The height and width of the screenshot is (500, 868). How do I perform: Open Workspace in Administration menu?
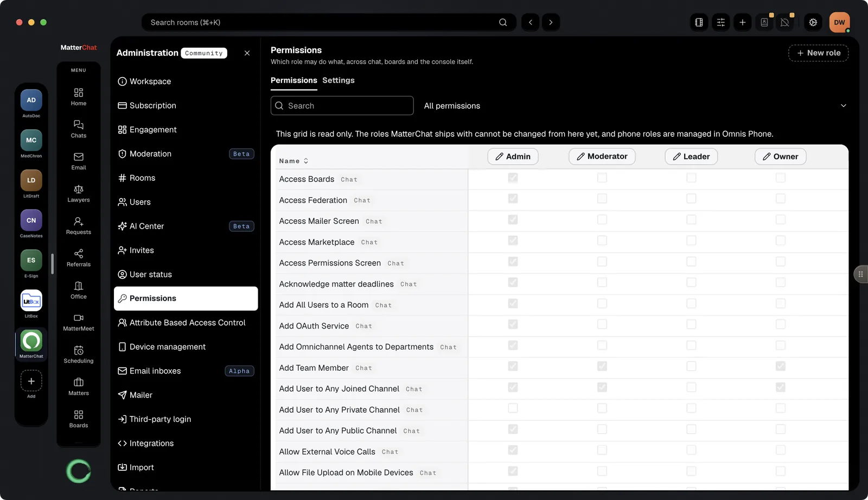[186, 81]
